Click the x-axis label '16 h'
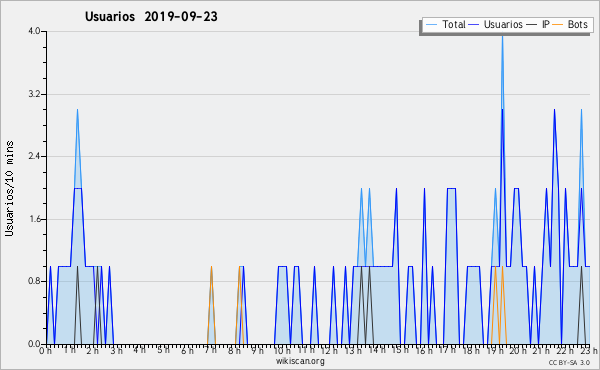 (424, 351)
